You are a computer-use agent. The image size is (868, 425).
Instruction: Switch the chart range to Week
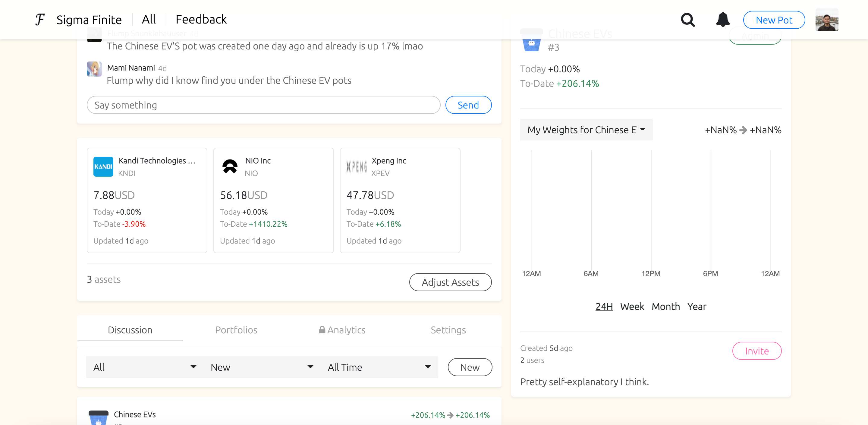click(632, 306)
